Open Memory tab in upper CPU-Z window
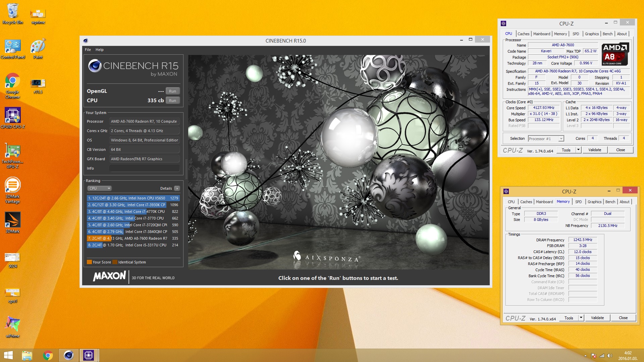The width and height of the screenshot is (644, 362). [560, 34]
